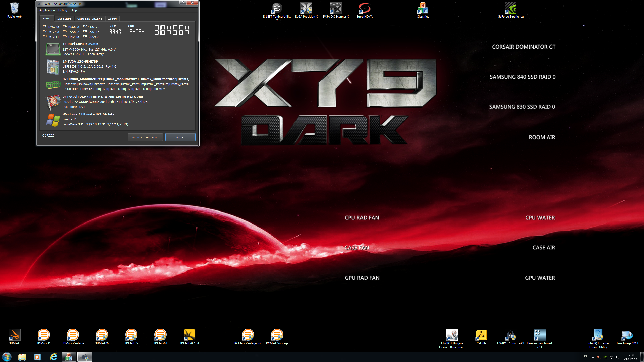Open the About tab

(x=112, y=19)
